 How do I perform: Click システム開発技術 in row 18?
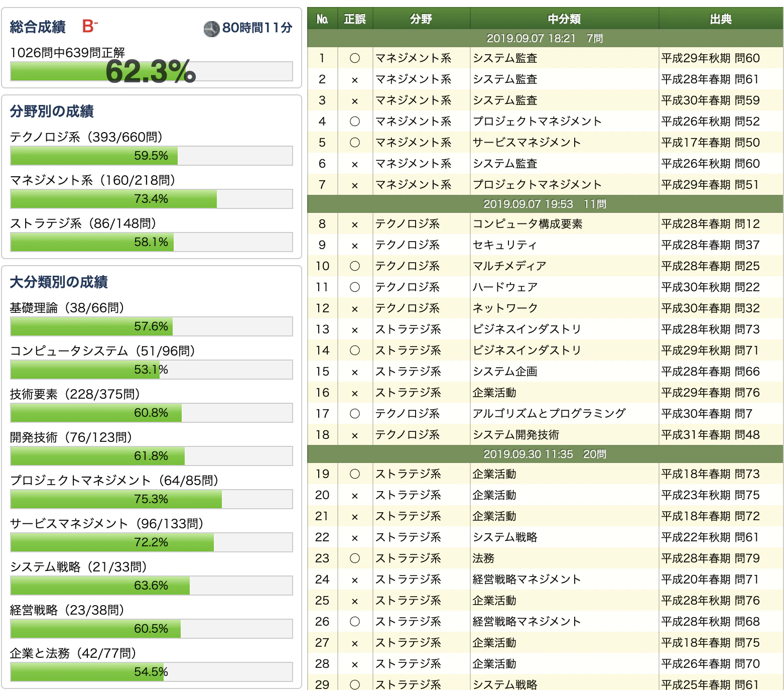point(516,435)
